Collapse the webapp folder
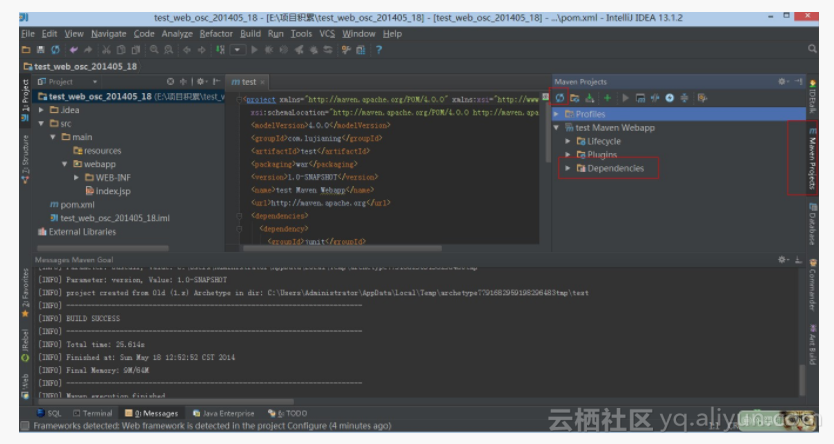Screen dimensions: 834x444 65,164
